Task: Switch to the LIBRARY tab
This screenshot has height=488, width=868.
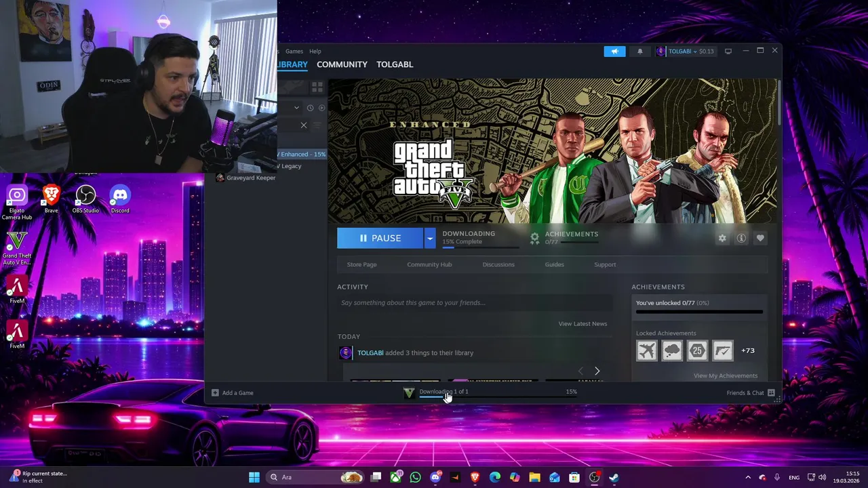Action: point(292,64)
